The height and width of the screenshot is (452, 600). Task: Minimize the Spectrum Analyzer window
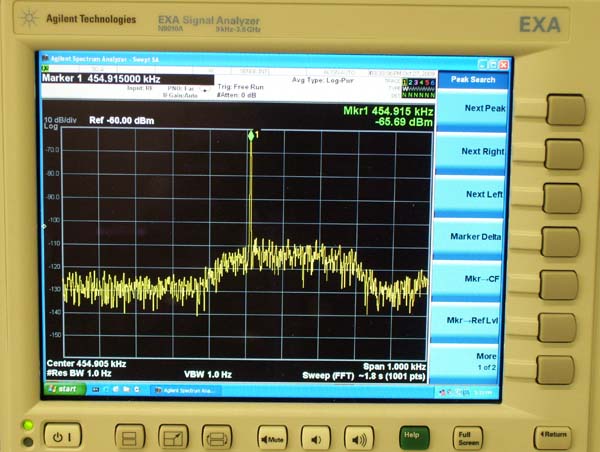[x=483, y=64]
